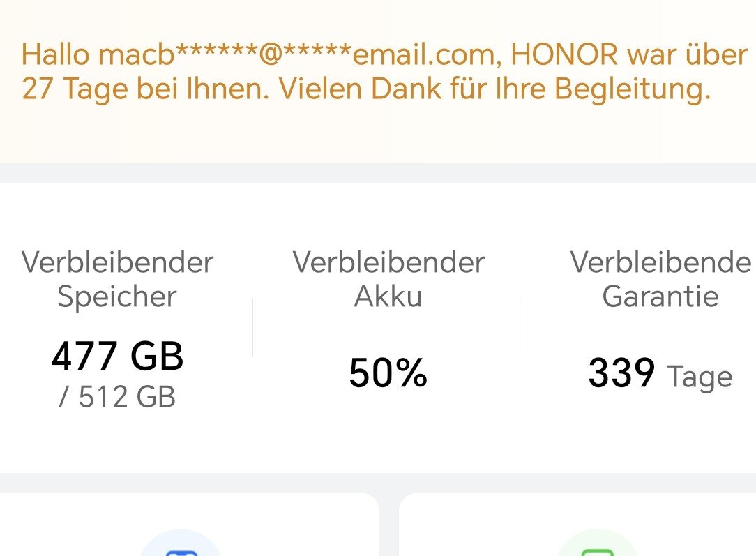Screen dimensions: 756x556
Task: Tap the 50% battery value
Action: (388, 373)
